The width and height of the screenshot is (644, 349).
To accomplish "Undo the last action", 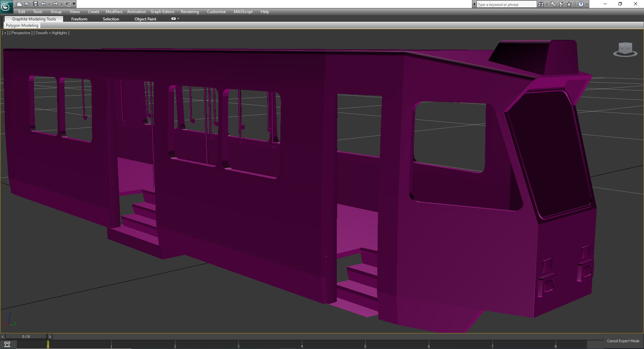I will [x=44, y=4].
